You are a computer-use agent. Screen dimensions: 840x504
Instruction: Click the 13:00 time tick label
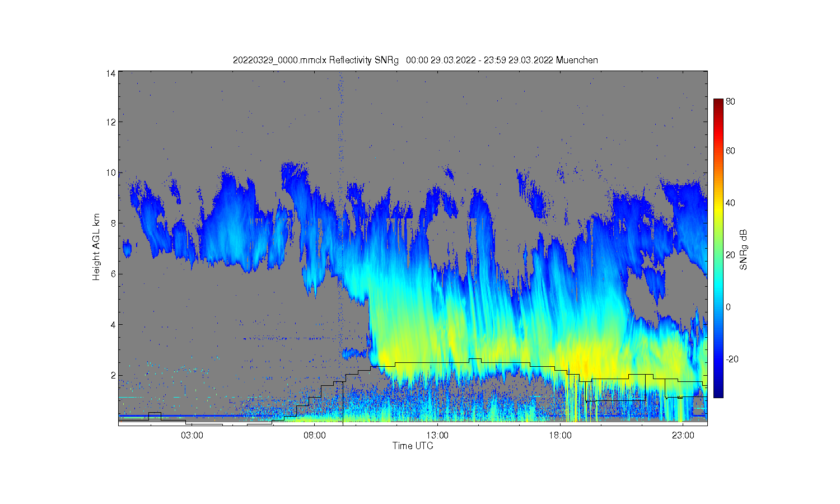437,436
